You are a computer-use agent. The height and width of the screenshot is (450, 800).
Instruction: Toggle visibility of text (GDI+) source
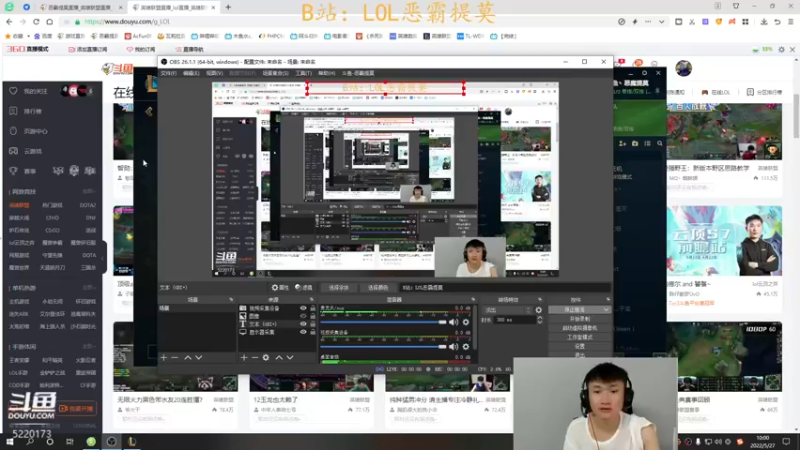coord(303,324)
